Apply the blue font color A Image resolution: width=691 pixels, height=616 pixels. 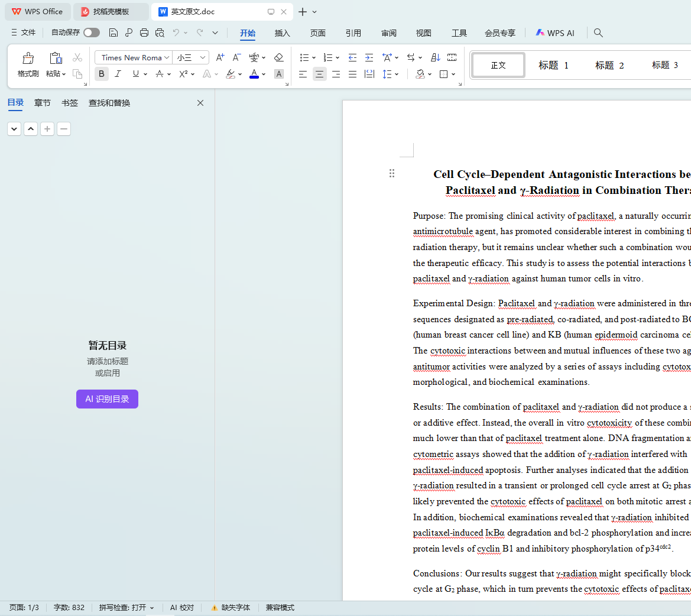coord(254,74)
